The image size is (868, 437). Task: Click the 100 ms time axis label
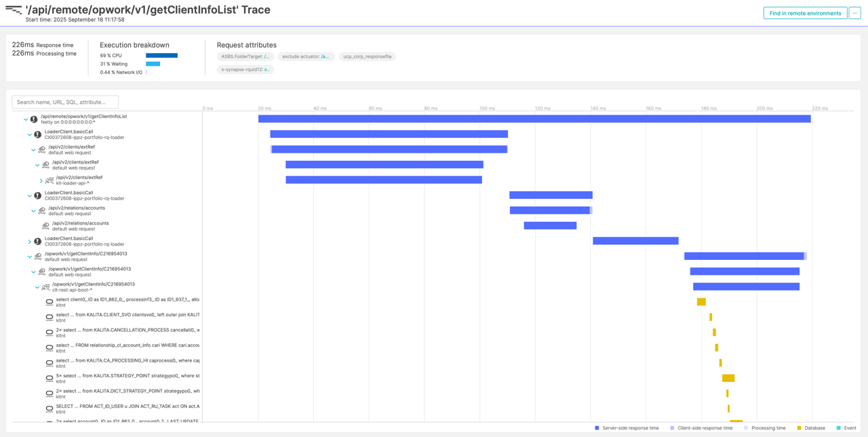(x=487, y=109)
